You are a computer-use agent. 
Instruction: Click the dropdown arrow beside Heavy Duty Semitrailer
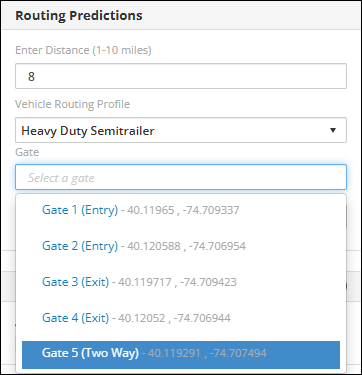point(333,130)
